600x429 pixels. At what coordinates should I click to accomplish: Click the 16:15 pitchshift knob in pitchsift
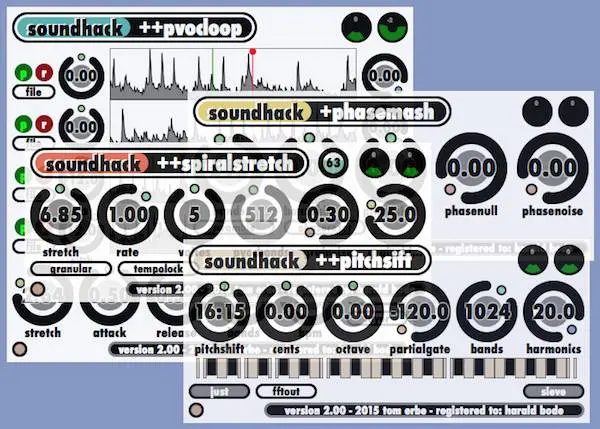[x=220, y=312]
